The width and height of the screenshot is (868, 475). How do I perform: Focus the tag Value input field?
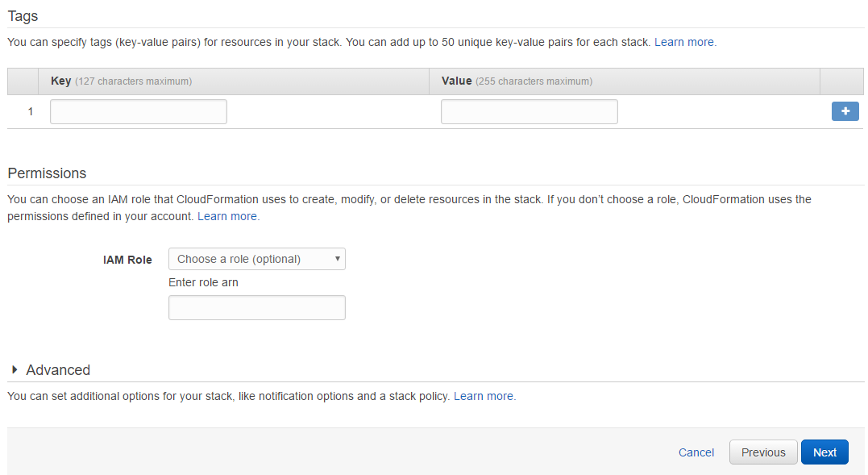(530, 112)
